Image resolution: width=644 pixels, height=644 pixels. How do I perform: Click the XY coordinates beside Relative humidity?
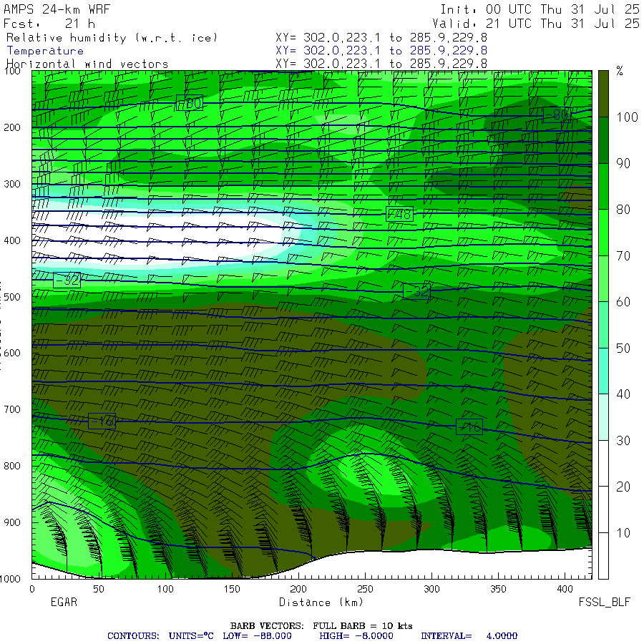coord(381,37)
